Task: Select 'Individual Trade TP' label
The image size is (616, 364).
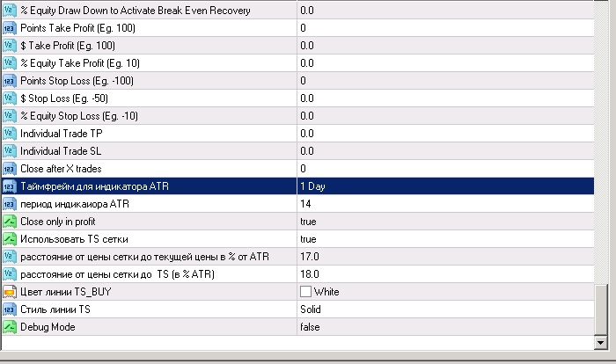Action: [62, 134]
